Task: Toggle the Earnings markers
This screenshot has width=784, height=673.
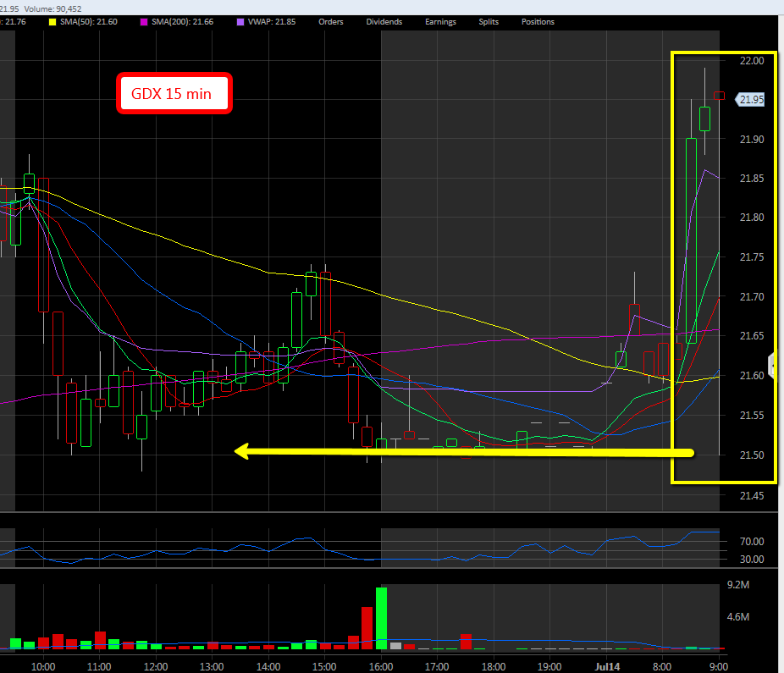Action: pos(439,22)
